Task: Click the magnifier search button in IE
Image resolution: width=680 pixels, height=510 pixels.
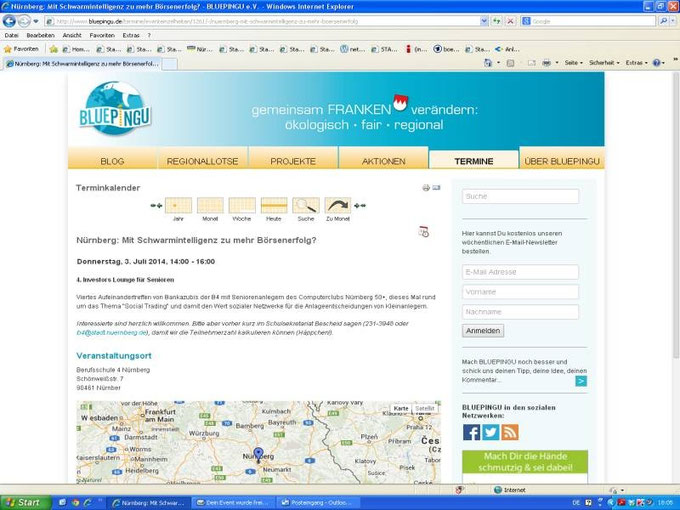Action: click(663, 21)
